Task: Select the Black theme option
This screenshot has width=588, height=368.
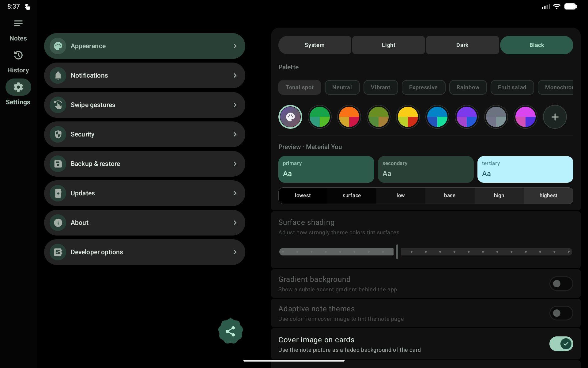Action: point(537,45)
